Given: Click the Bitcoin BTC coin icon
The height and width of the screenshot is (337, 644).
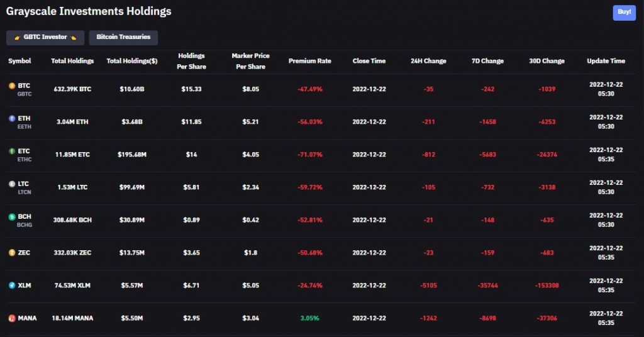Looking at the screenshot, I should tap(11, 86).
